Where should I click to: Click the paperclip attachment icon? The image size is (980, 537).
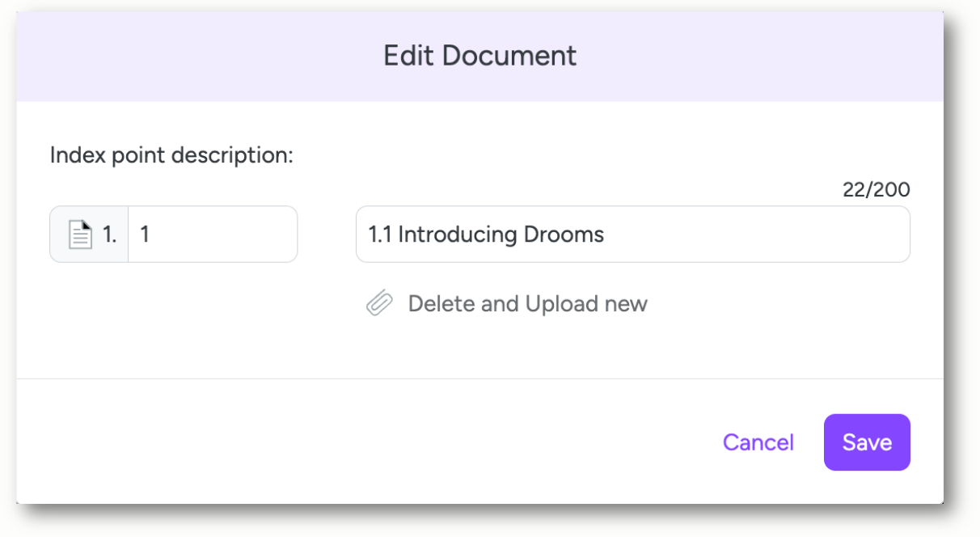[379, 304]
